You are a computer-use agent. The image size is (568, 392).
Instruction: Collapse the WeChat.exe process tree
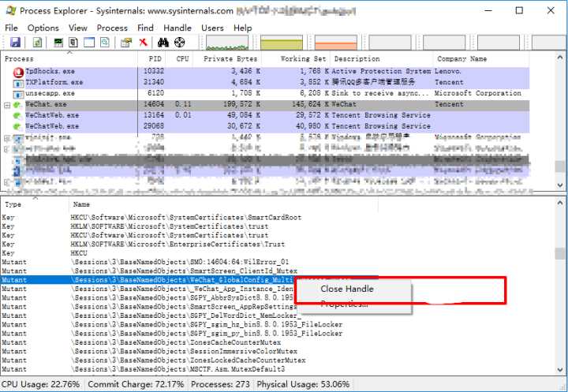click(7, 105)
